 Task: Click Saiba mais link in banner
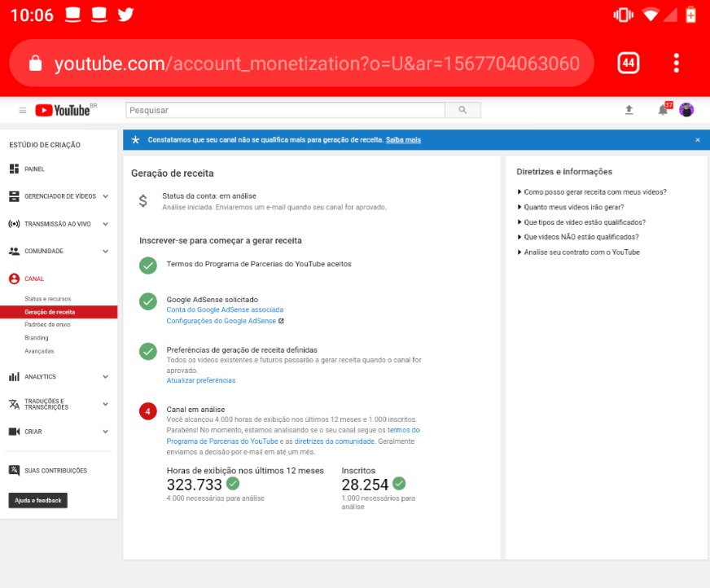[x=403, y=140]
